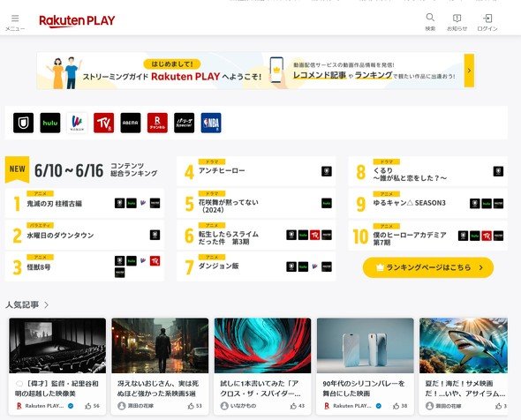The image size is (521, 420).
Task: Click the Rakuten TV badge on 怪獣8号 row
Action: [155, 261]
